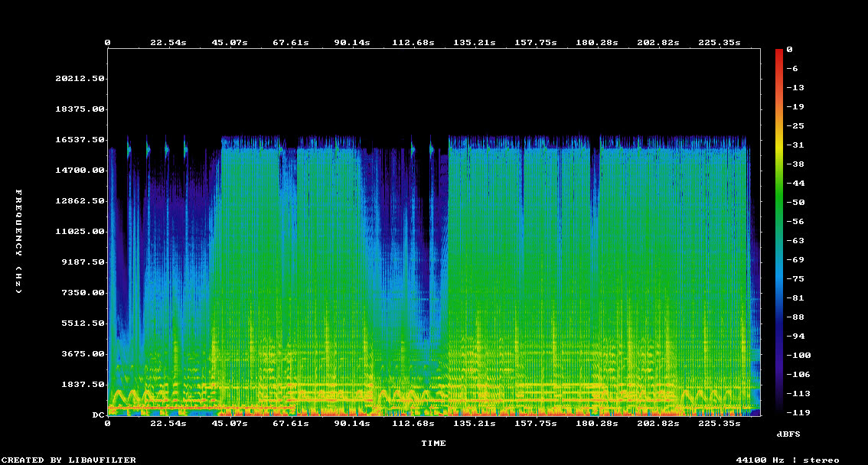Click the dBFS unit label
Screen dimensions: 868x465
788,434
